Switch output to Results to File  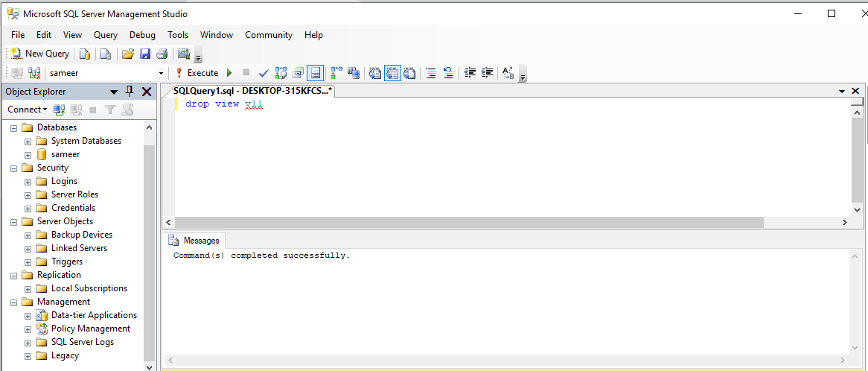409,72
